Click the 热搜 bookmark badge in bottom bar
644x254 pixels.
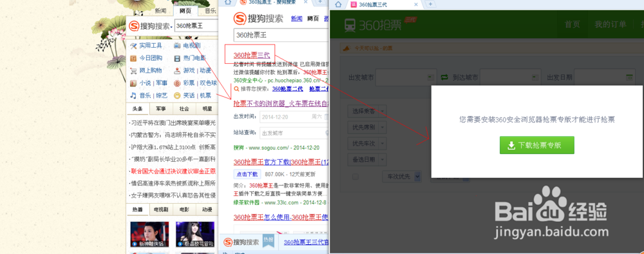coord(268,240)
